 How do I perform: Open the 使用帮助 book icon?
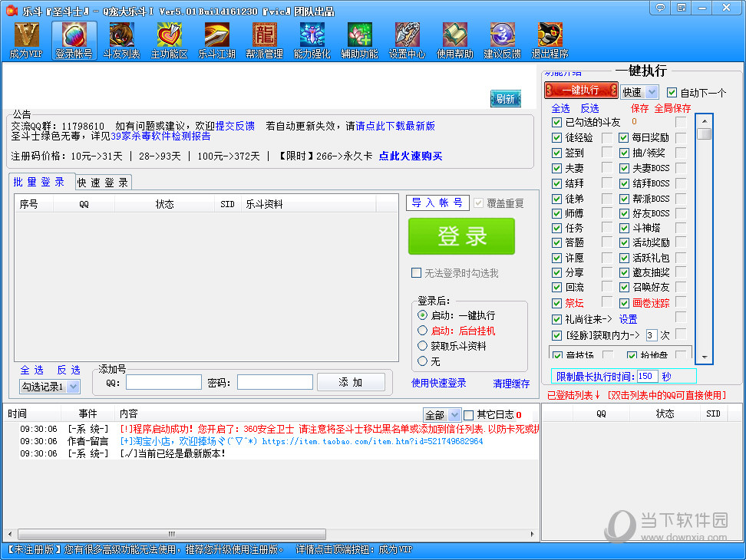click(x=455, y=41)
